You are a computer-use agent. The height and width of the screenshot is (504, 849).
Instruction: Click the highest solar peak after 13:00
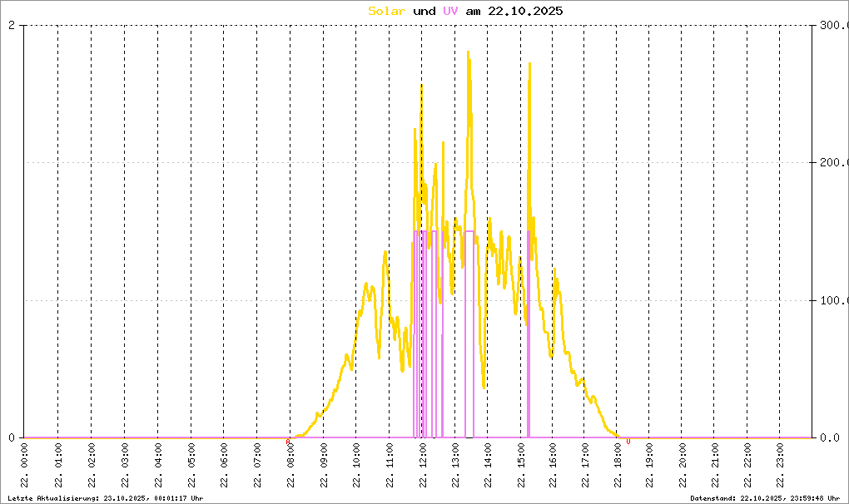(x=469, y=53)
